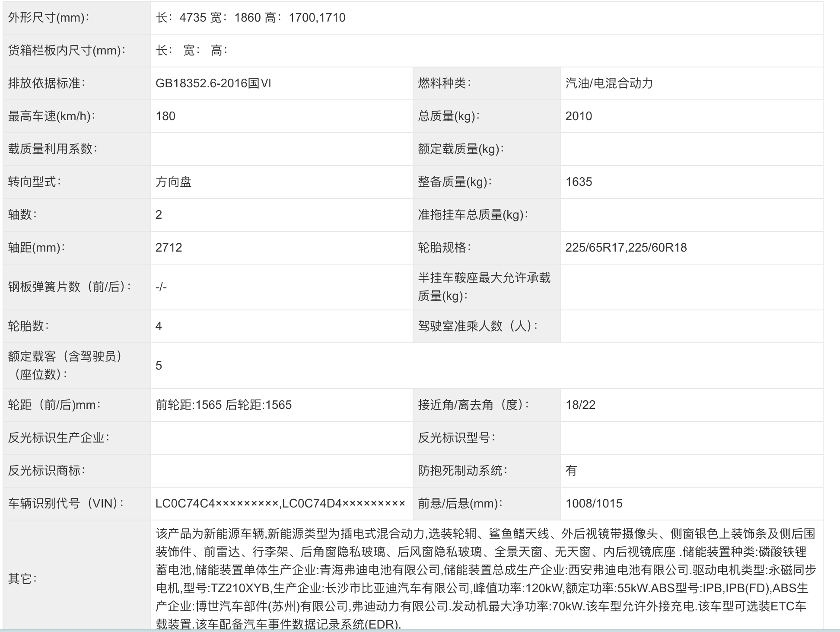Click the 准拖挂车总质量(kg) label

[x=473, y=215]
